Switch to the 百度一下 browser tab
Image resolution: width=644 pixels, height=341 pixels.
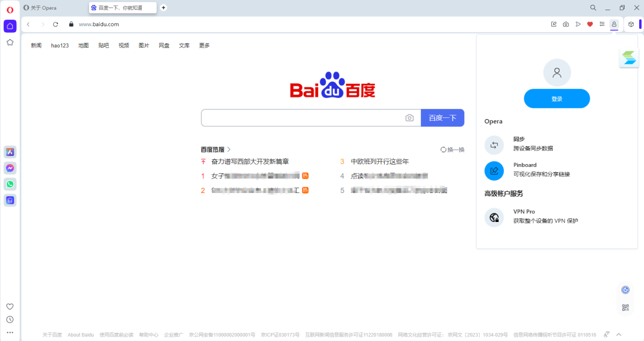pyautogui.click(x=122, y=8)
